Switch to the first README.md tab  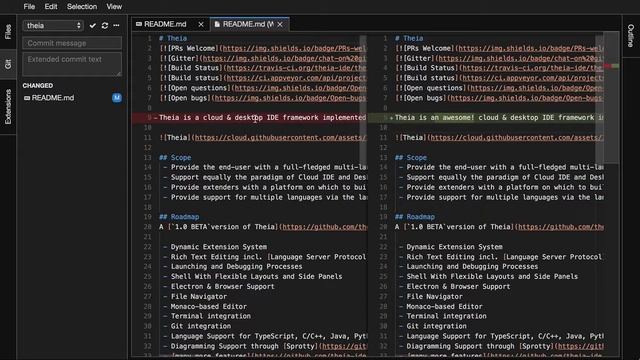coord(165,24)
